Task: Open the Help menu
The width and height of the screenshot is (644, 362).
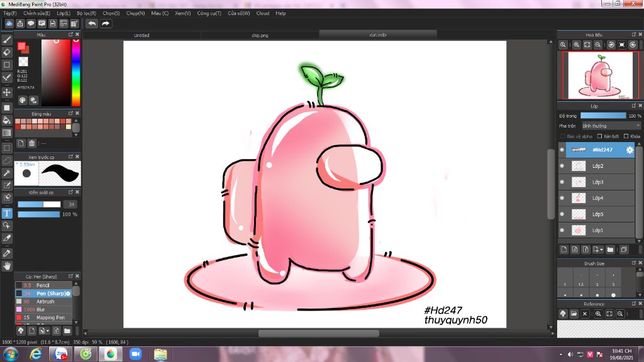Action: (280, 13)
